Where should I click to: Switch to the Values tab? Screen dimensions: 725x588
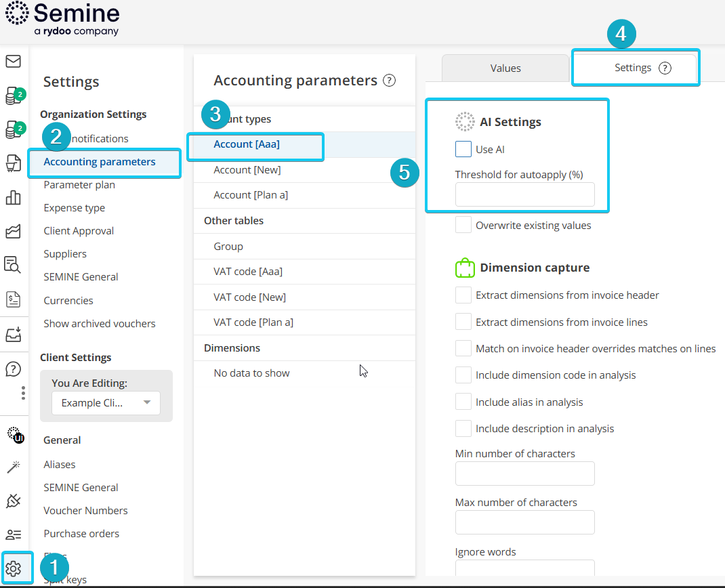[x=505, y=68]
